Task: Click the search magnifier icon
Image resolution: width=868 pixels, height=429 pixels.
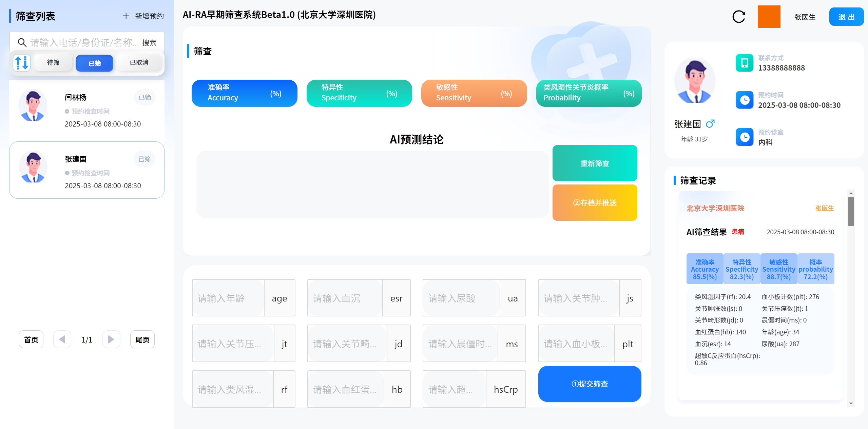Action: tap(22, 42)
